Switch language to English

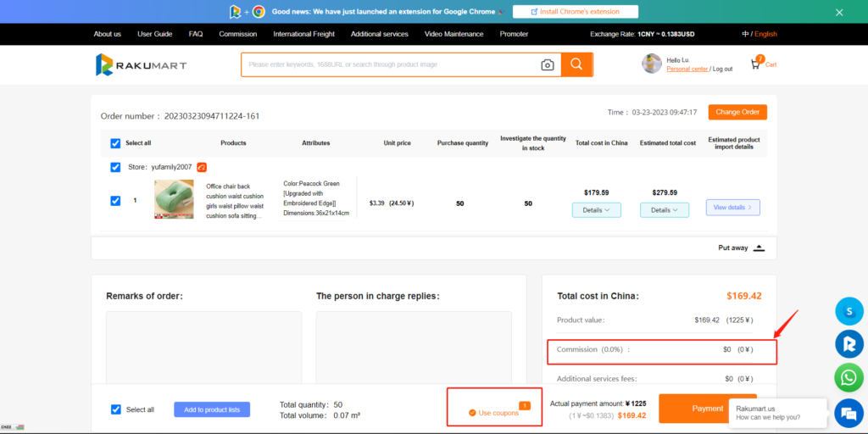coord(765,34)
